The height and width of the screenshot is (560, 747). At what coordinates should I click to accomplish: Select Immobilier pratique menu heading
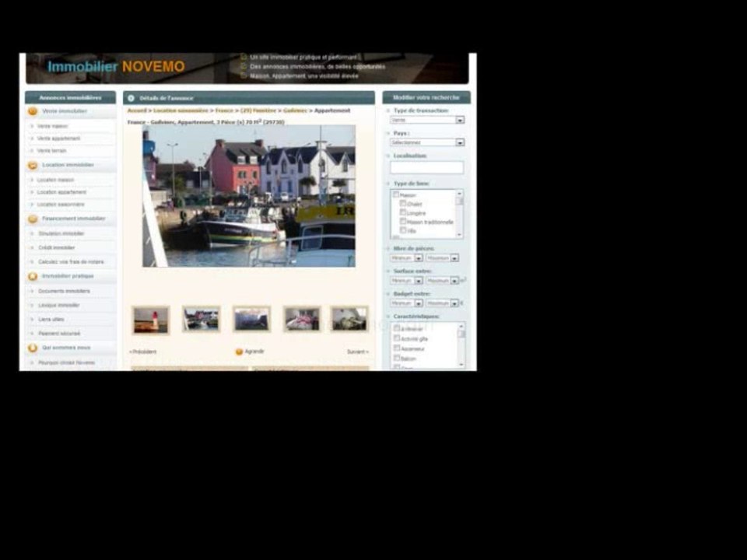(x=68, y=277)
